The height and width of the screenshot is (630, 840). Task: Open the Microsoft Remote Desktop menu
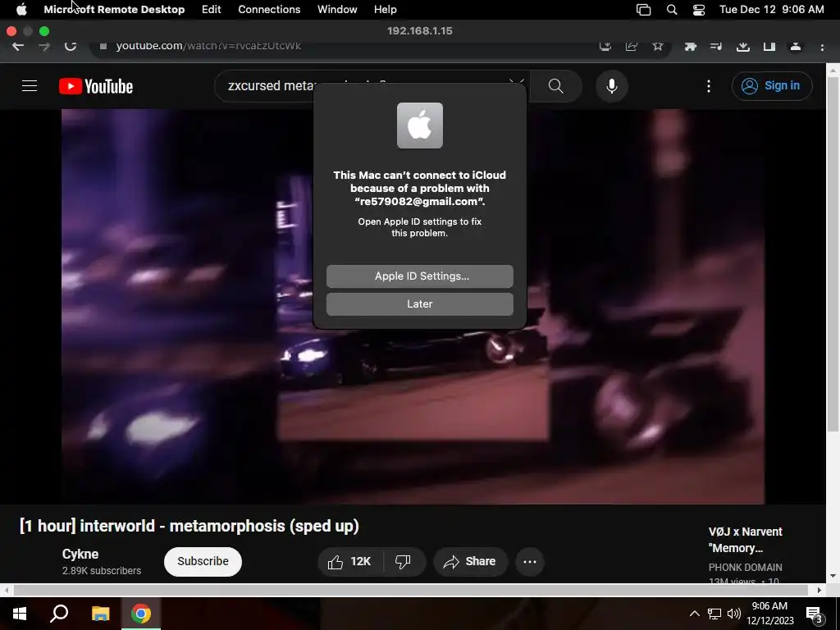(114, 10)
